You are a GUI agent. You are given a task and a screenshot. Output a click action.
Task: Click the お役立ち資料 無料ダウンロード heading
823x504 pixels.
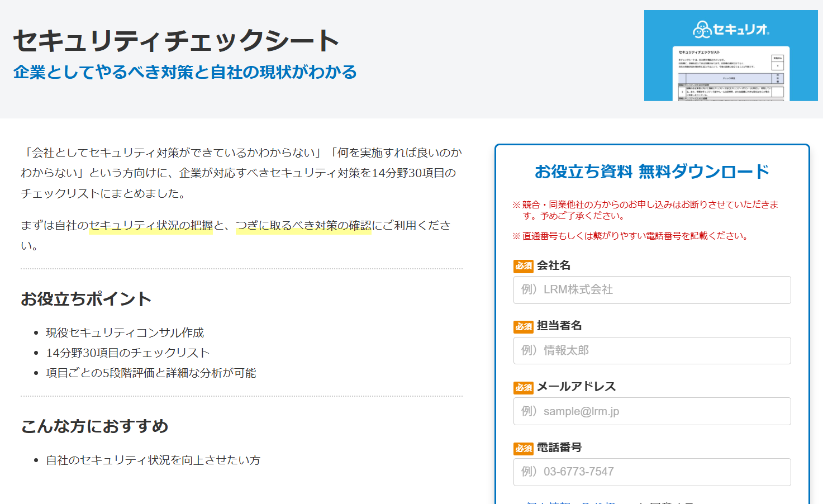[x=651, y=172]
